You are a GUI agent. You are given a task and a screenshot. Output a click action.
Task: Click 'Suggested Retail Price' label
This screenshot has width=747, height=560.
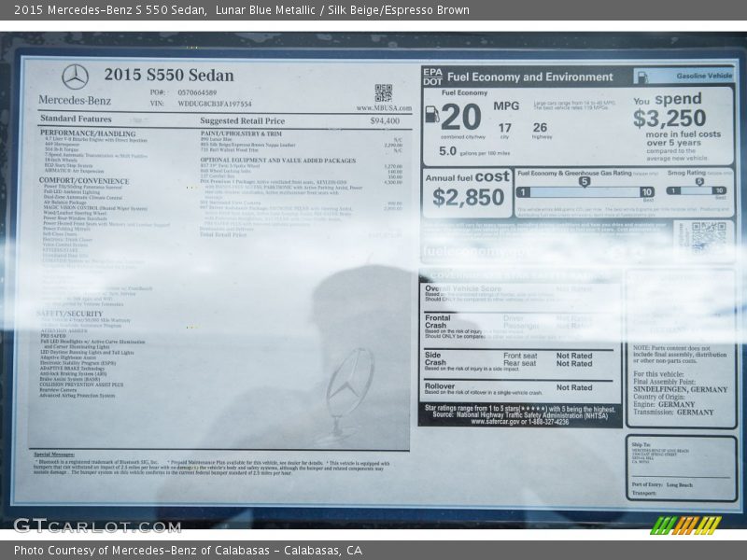point(243,121)
